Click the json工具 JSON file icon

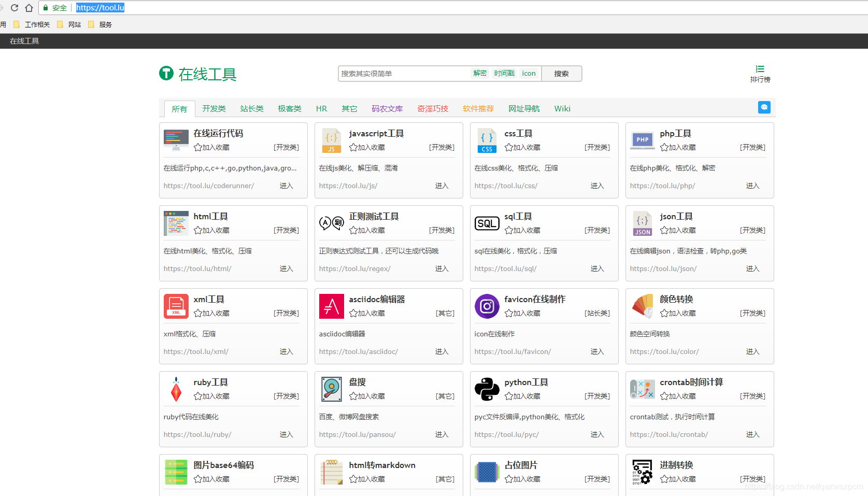pos(643,223)
